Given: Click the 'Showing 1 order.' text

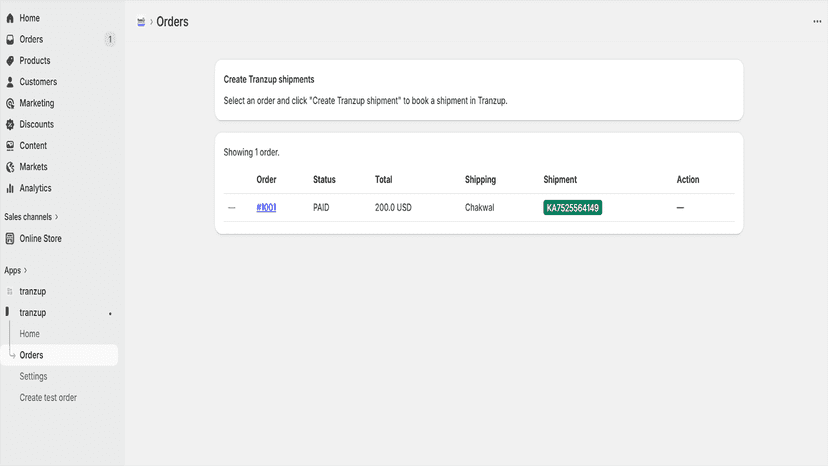Looking at the screenshot, I should (251, 152).
